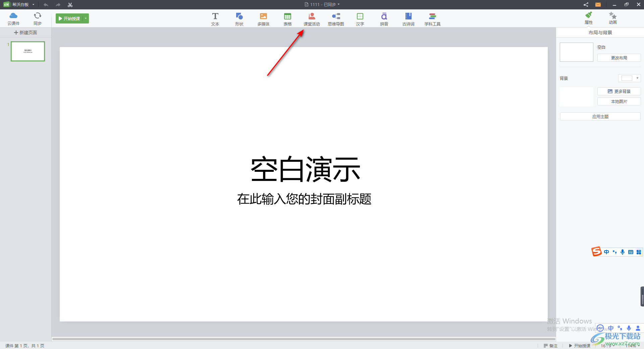Click the scissors screenshot icon

[x=70, y=5]
